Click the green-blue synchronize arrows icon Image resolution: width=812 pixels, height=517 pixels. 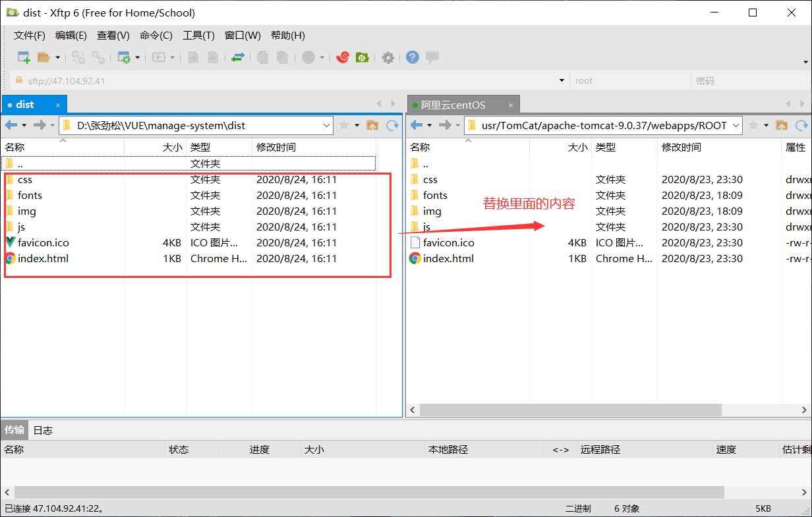point(238,57)
